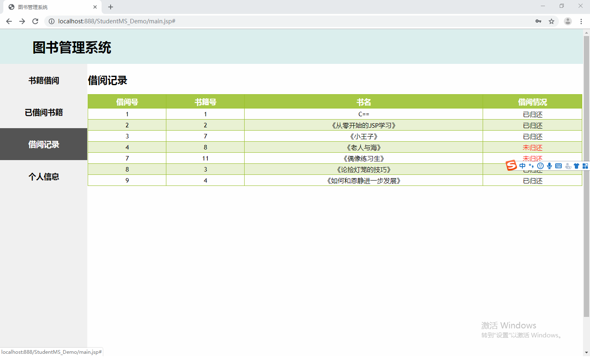Click book number 3 for 《论捡灯笼的技巧》
The image size is (590, 364).
pyautogui.click(x=205, y=170)
